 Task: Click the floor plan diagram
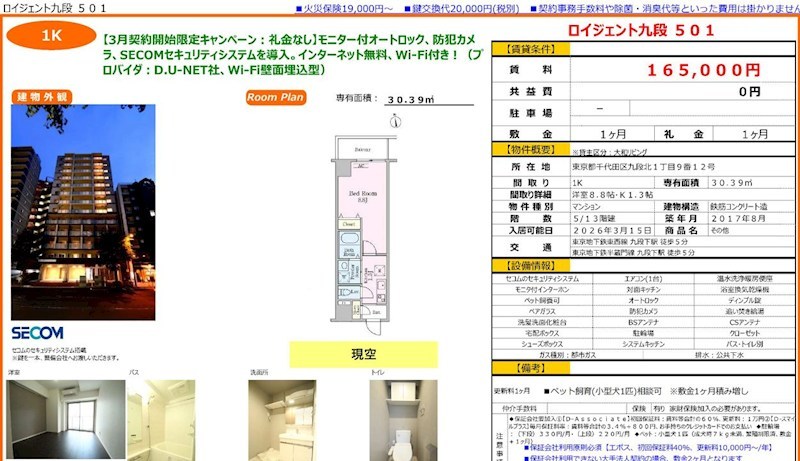362,230
